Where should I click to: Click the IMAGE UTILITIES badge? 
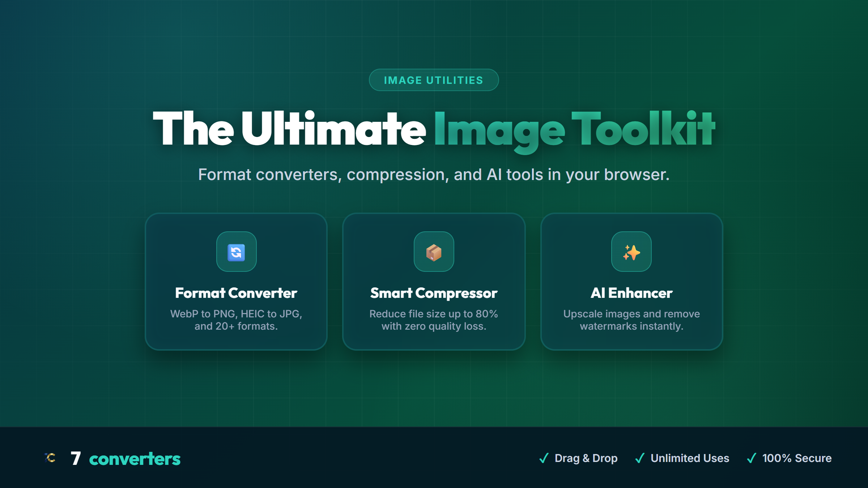coord(434,80)
